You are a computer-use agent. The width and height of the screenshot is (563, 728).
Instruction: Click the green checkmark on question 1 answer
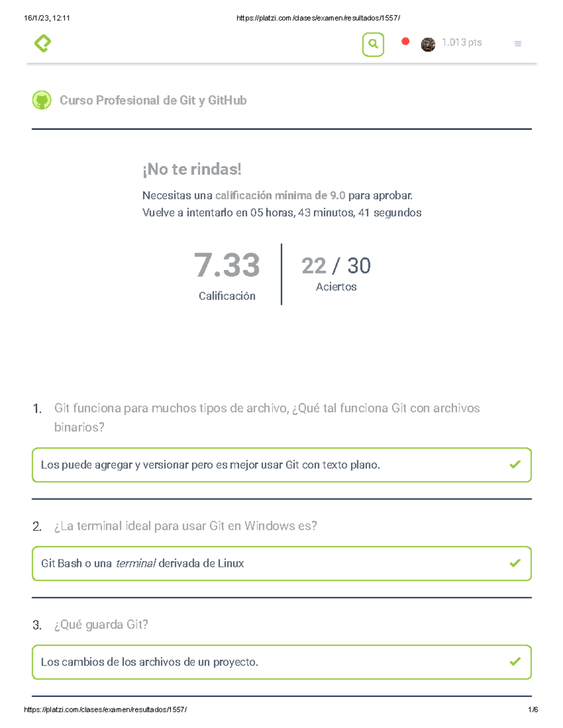point(515,464)
